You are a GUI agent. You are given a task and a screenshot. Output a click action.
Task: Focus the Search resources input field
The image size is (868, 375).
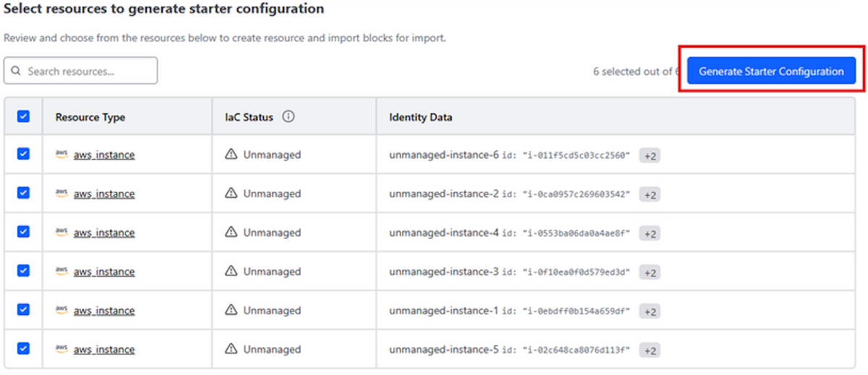(x=87, y=72)
